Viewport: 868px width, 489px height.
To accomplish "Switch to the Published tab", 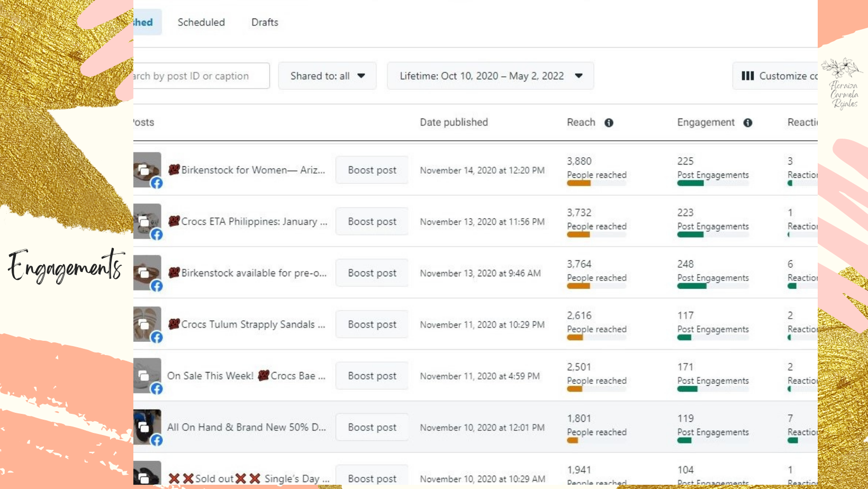I will pyautogui.click(x=147, y=22).
